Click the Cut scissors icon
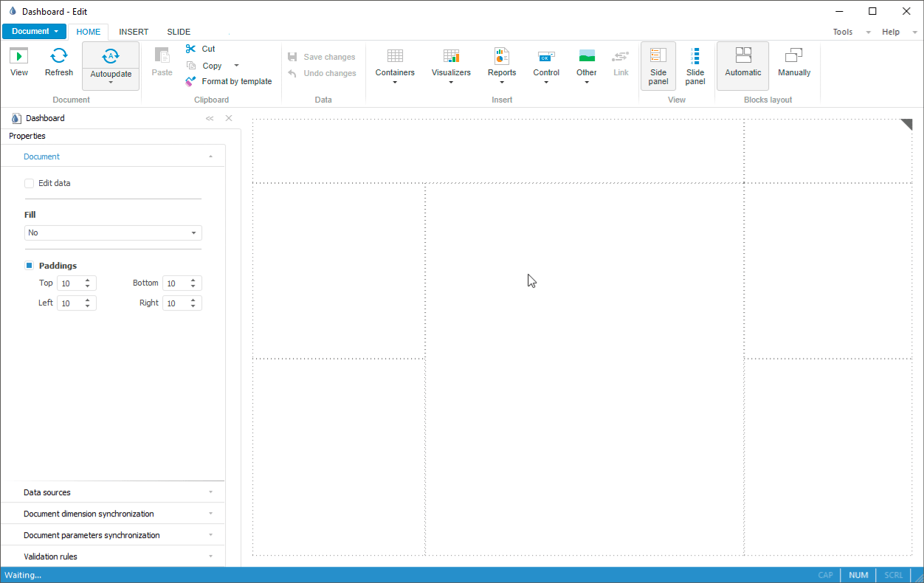Screen dimensions: 924x583 [191, 49]
